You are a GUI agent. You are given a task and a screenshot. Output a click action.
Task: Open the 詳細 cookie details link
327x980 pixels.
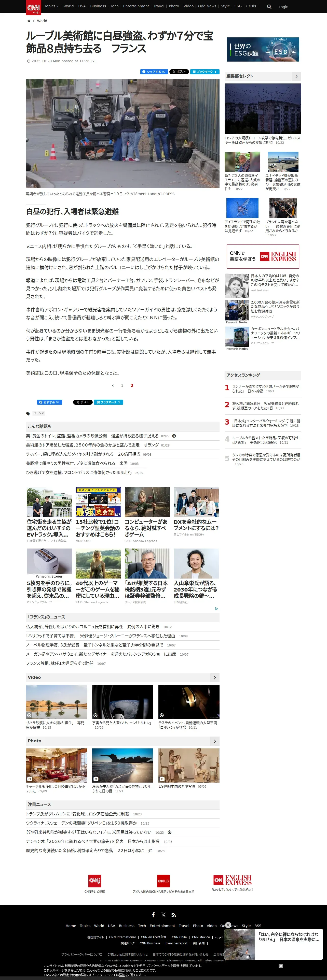[122, 975]
